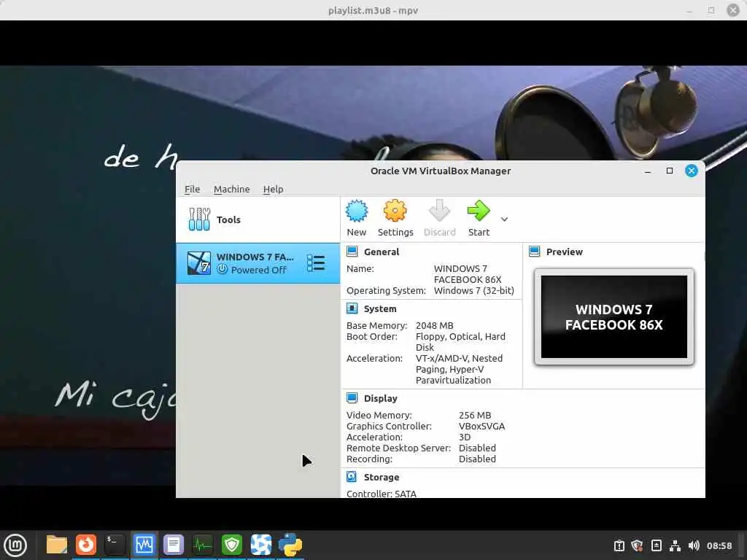747x560 pixels.
Task: Click the VM preview thumbnail
Action: pos(614,316)
